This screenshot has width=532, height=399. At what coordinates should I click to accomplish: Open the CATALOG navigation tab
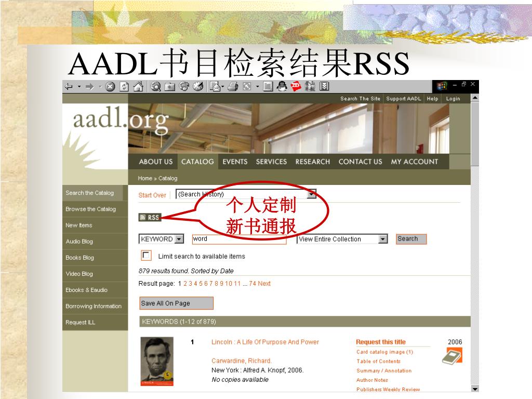197,162
